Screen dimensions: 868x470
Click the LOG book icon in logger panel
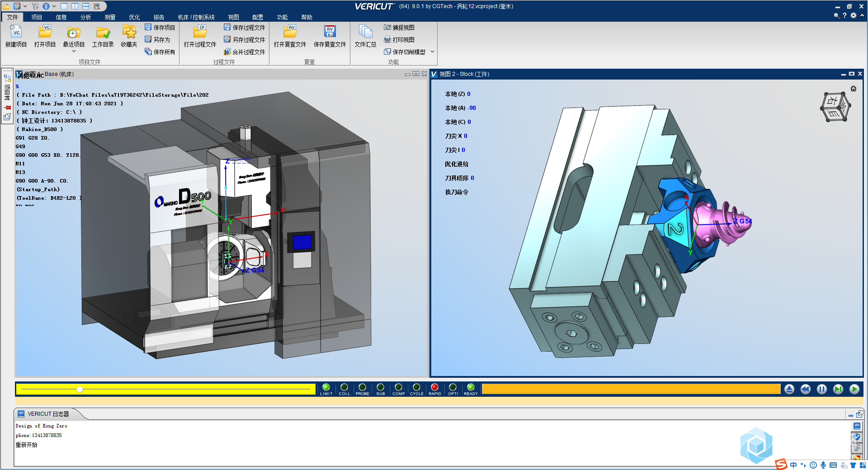pyautogui.click(x=857, y=426)
